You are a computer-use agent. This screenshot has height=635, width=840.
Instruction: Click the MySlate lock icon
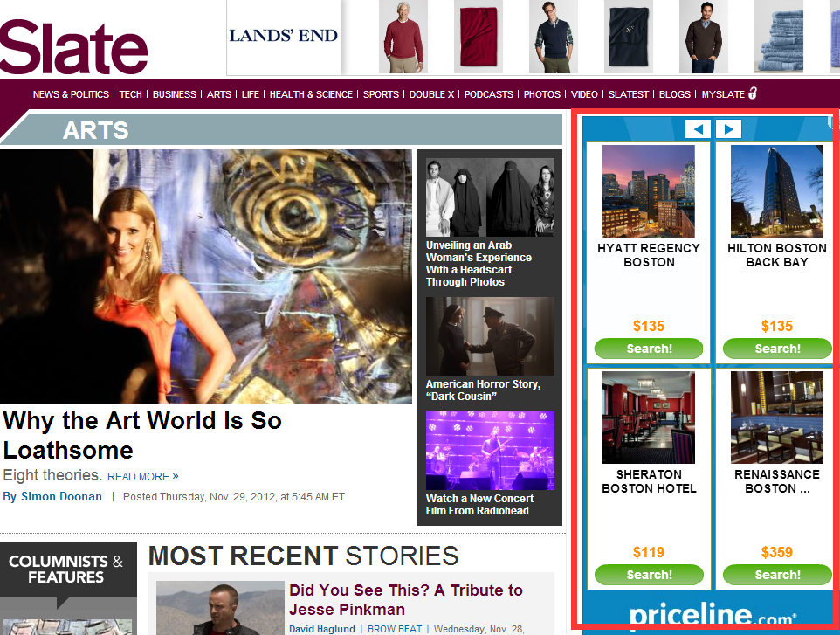pos(753,93)
